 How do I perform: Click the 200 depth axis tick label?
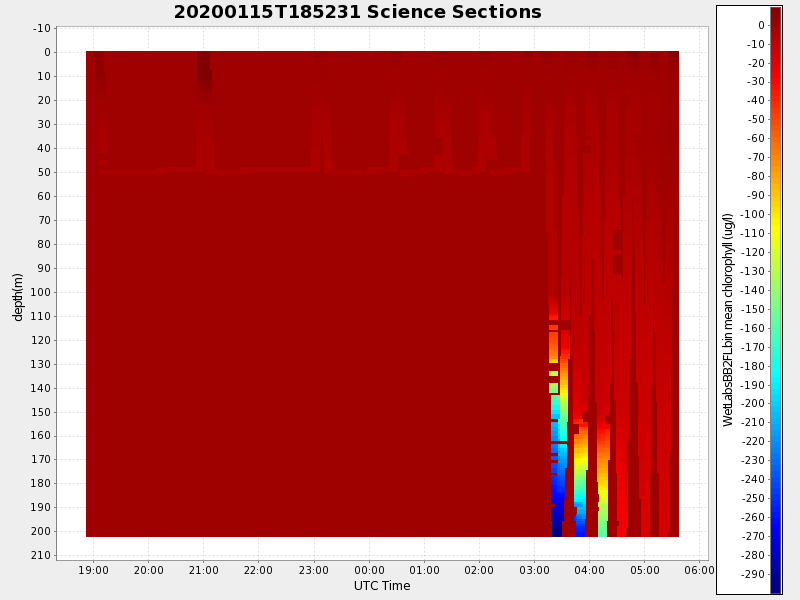[43, 532]
